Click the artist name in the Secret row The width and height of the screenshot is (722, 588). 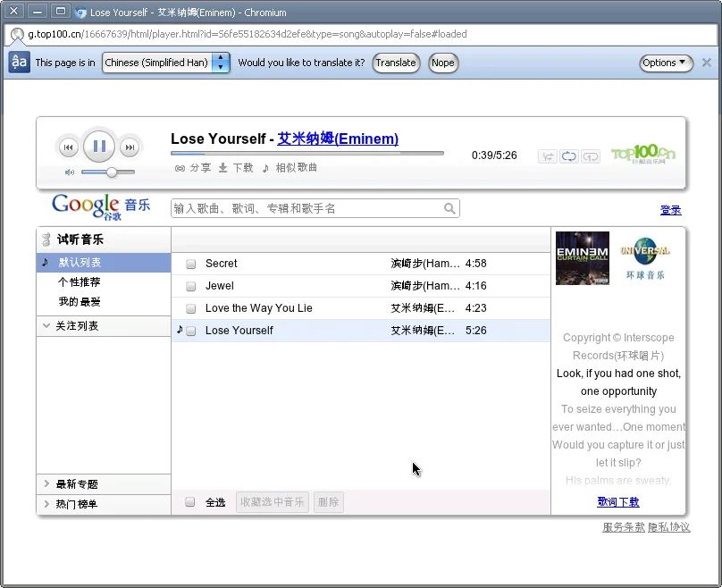(425, 264)
